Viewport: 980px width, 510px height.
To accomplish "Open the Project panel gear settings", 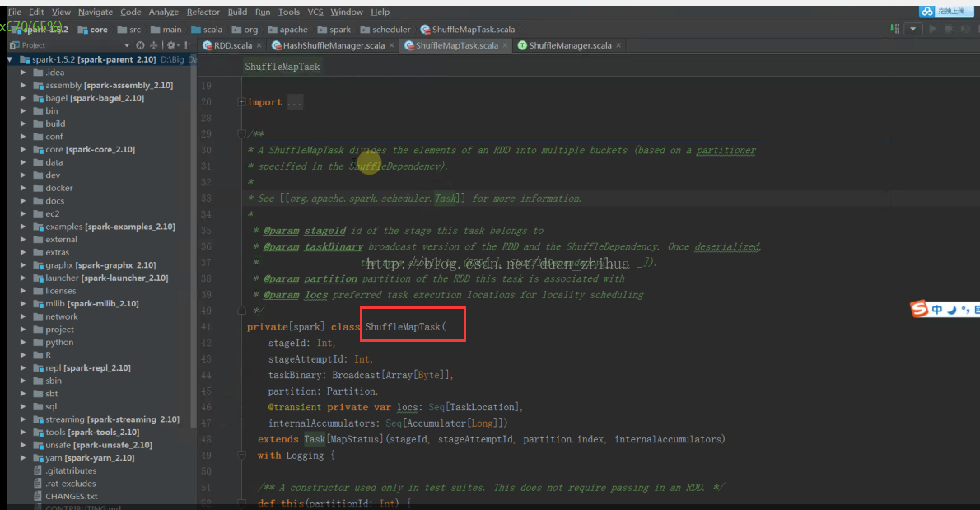I will (172, 45).
